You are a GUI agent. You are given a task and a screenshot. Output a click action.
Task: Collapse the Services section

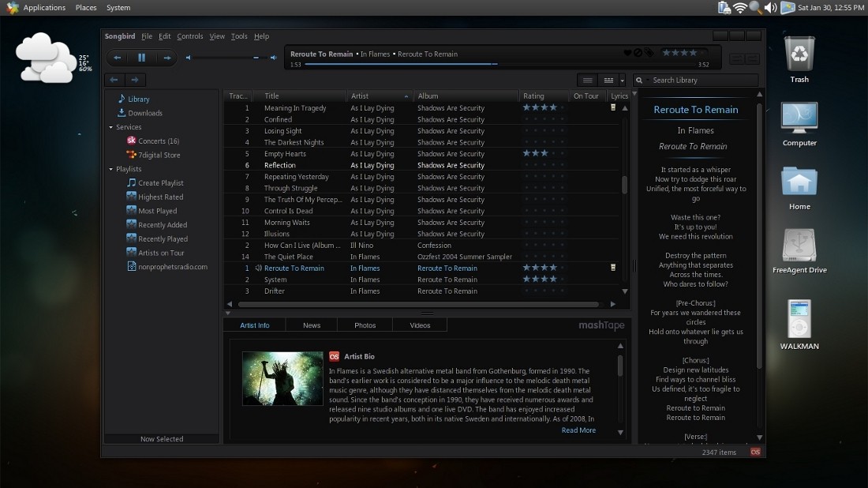coord(110,127)
